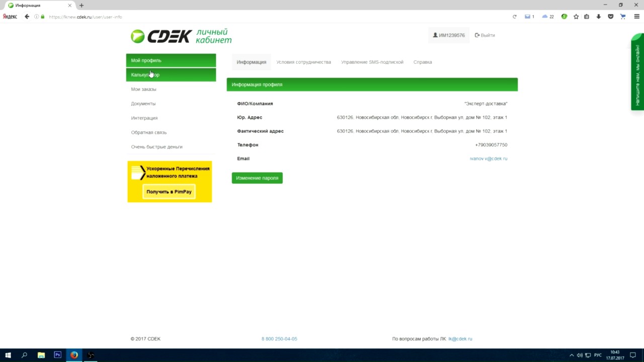Image resolution: width=644 pixels, height=362 pixels.
Task: Open the Windows Start menu
Action: tap(8, 355)
